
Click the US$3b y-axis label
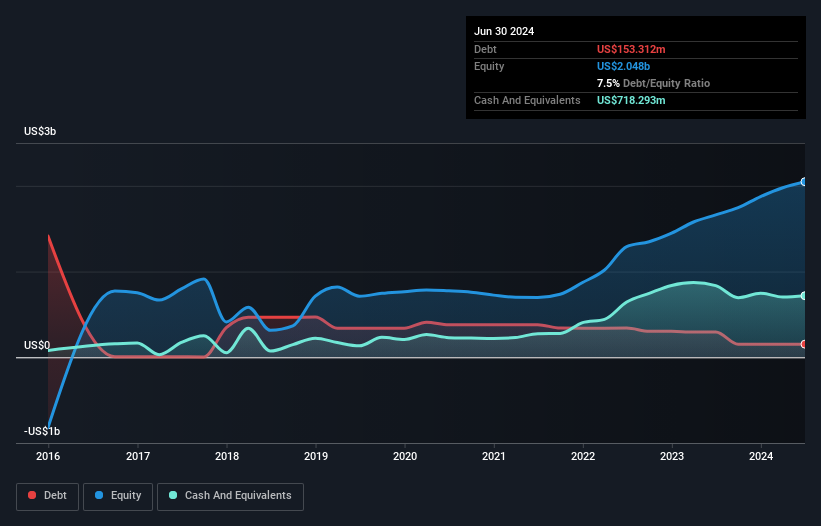(x=40, y=132)
